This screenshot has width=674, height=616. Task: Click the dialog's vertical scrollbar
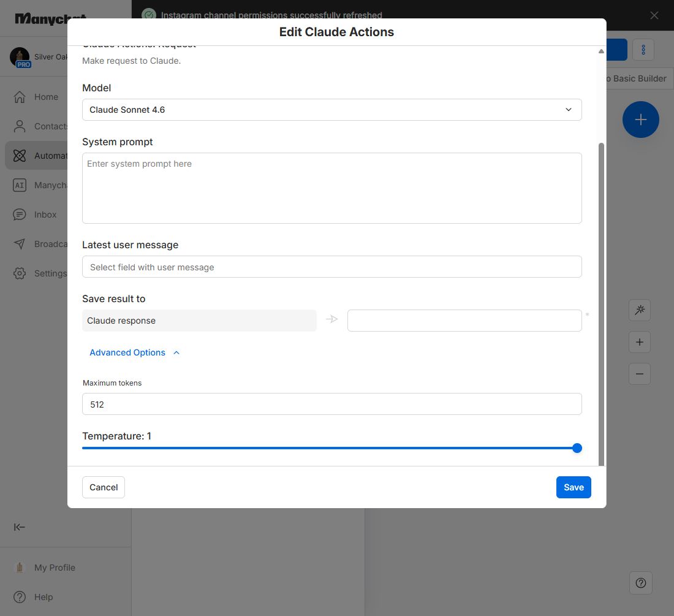[601, 304]
